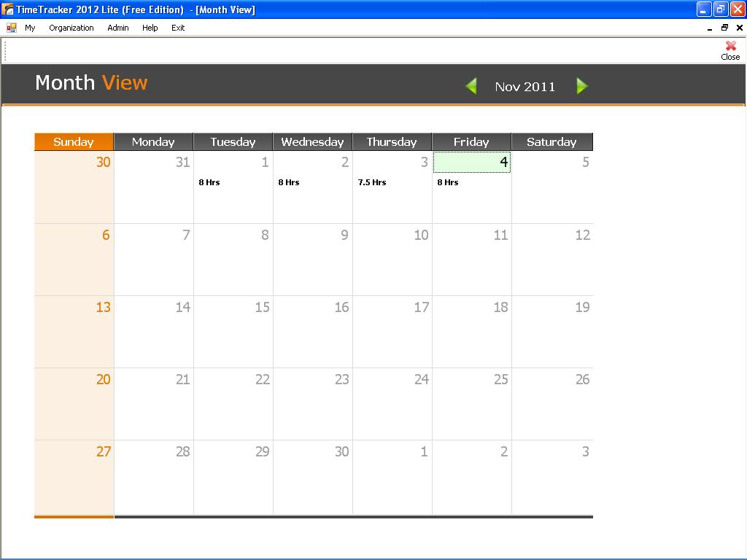Open the Organization menu

tap(71, 28)
